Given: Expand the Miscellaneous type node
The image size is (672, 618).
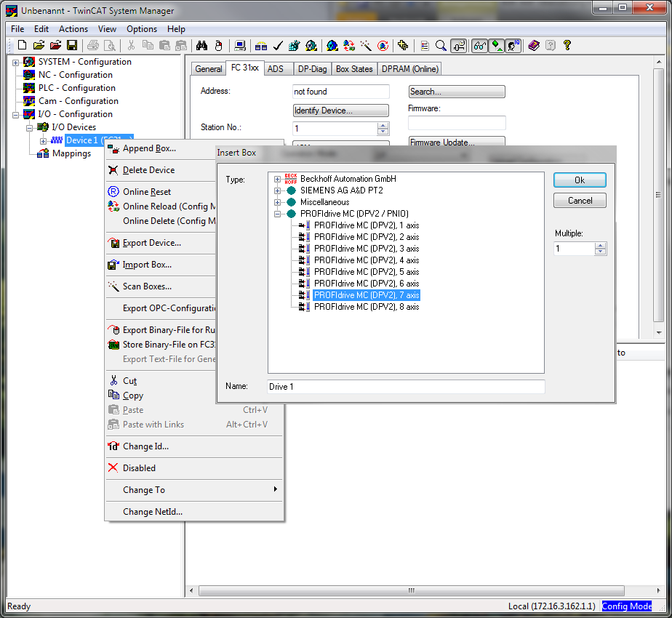Looking at the screenshot, I should pyautogui.click(x=277, y=202).
